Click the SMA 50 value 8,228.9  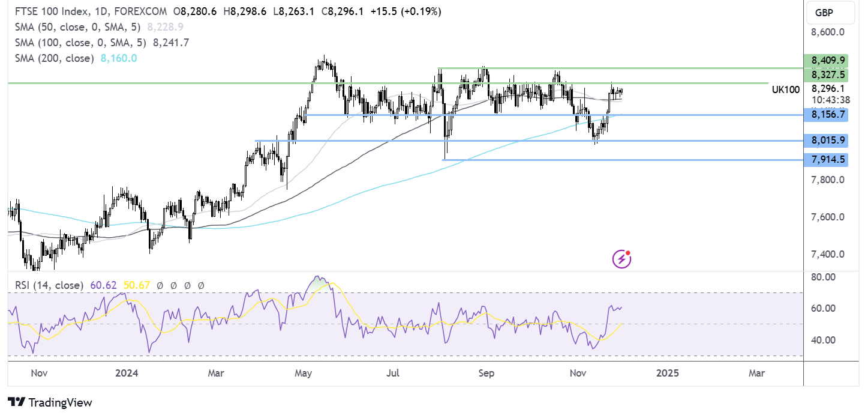click(x=165, y=27)
